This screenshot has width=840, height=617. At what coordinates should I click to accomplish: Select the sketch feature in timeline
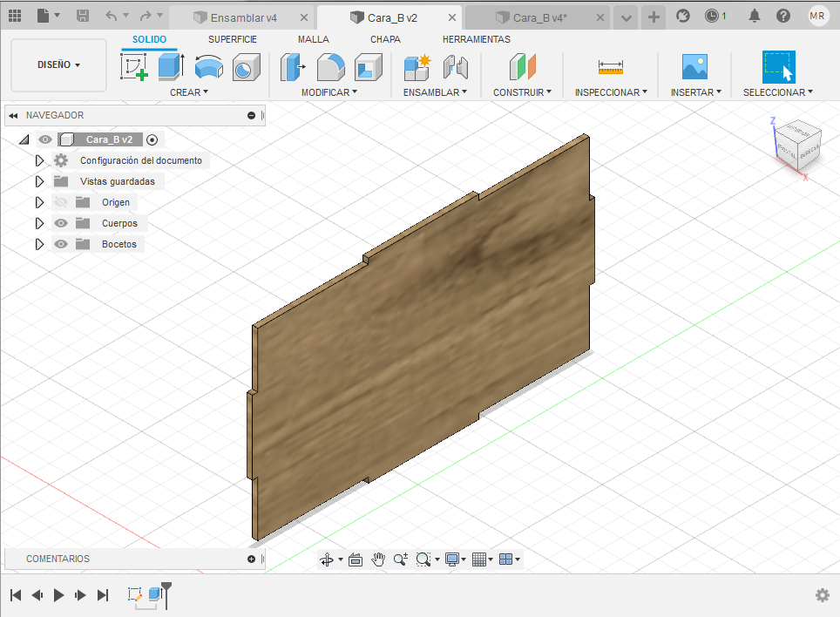(x=134, y=594)
